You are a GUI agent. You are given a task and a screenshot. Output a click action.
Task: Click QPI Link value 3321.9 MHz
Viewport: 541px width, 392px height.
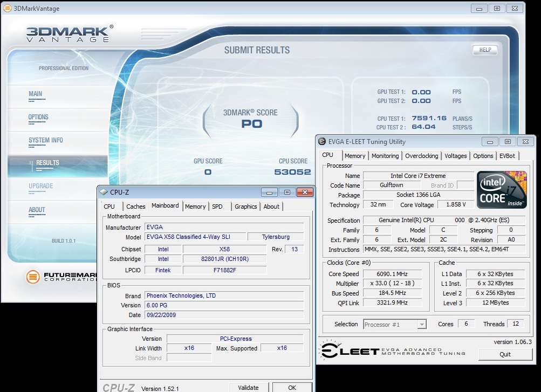click(392, 302)
